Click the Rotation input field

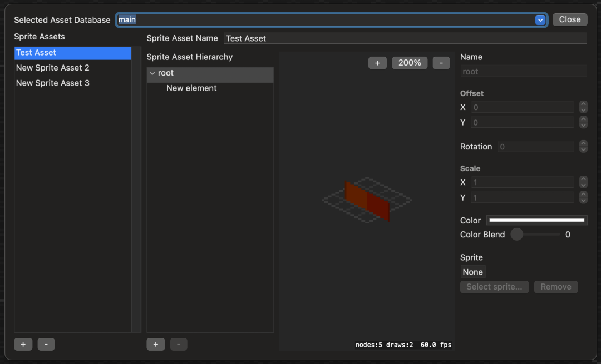point(535,147)
